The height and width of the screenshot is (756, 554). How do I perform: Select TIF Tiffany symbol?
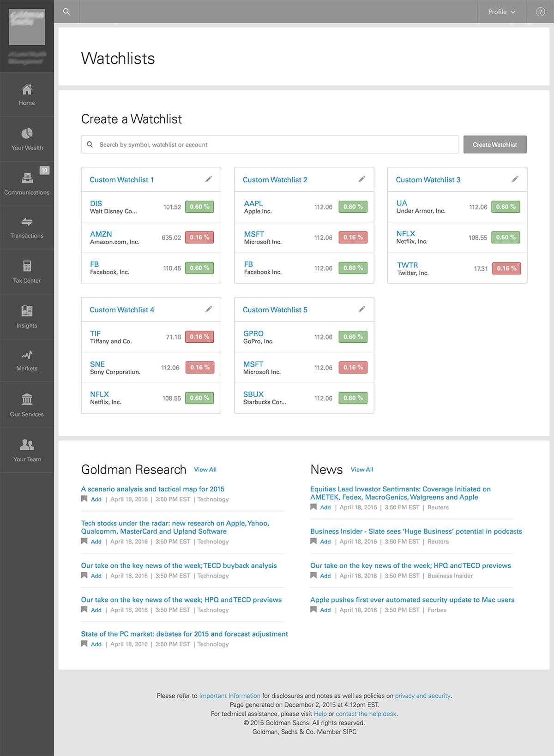click(95, 333)
